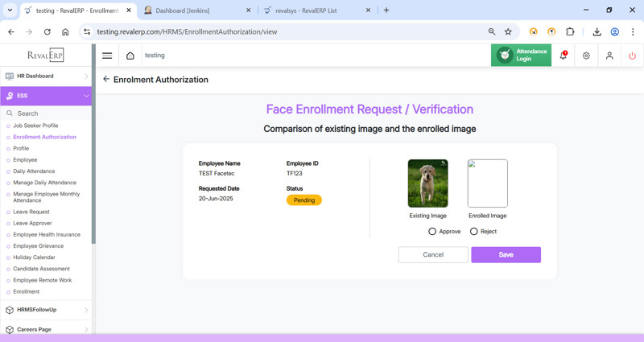
Task: Click the hamburger menu icon
Action: tap(107, 56)
